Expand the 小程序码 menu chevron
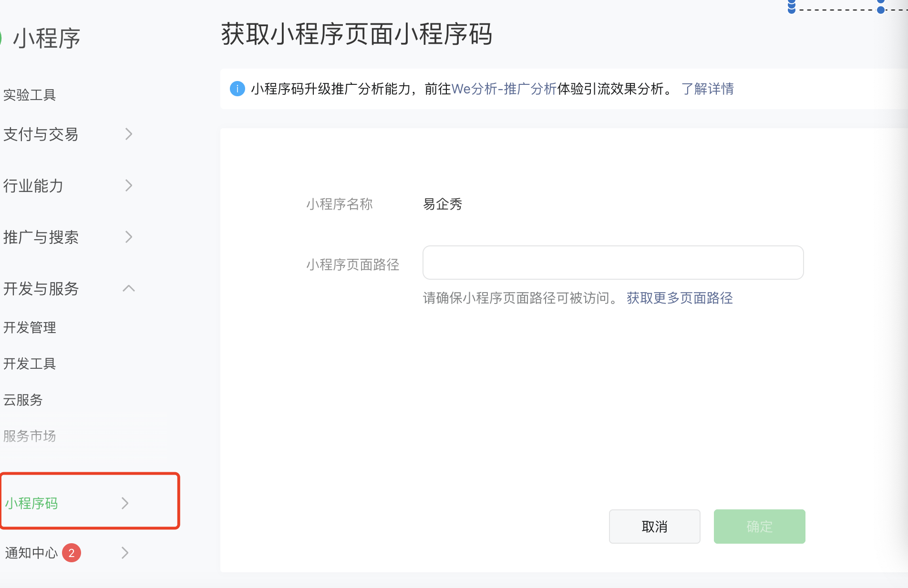 (x=125, y=503)
